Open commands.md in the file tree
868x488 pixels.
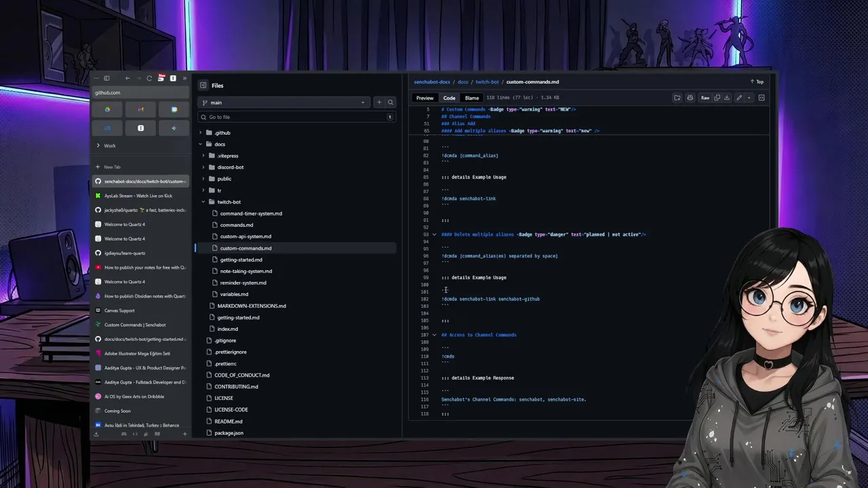point(237,225)
